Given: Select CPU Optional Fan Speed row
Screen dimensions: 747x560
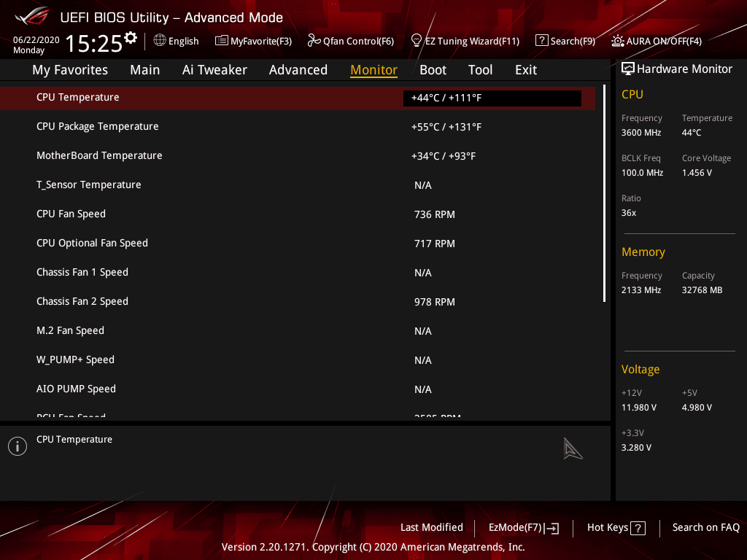Looking at the screenshot, I should point(298,244).
